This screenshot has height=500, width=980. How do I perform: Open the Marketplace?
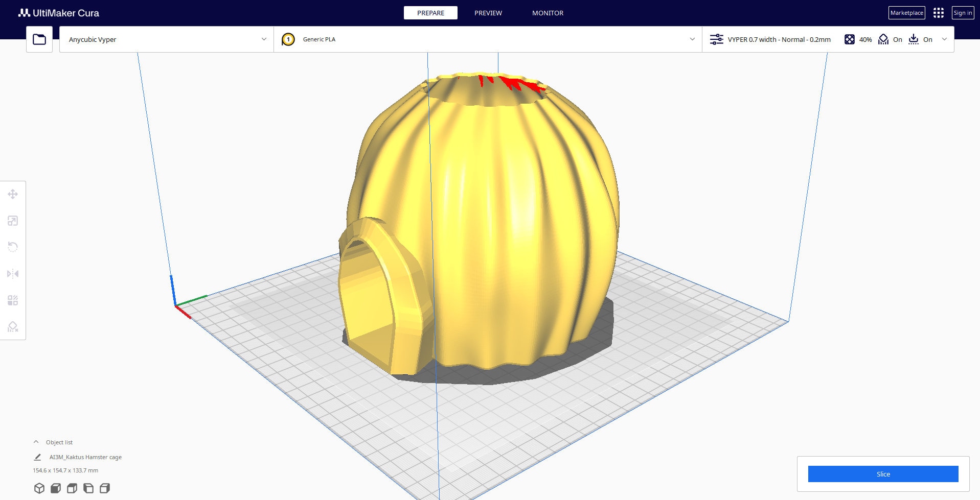(x=906, y=12)
